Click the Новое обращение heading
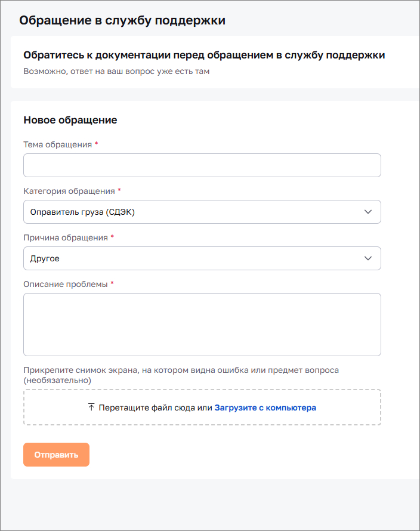Image resolution: width=420 pixels, height=531 pixels. pyautogui.click(x=70, y=120)
